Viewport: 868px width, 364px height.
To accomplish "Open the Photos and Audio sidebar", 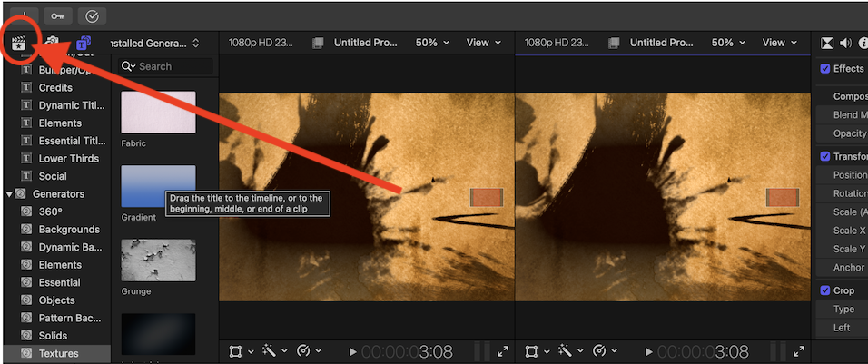I will (53, 42).
